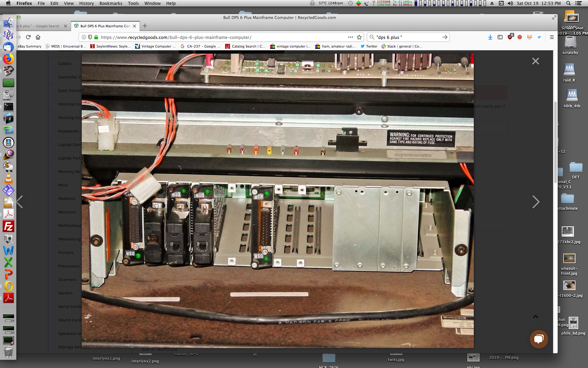Show next image with right chevron

point(536,202)
